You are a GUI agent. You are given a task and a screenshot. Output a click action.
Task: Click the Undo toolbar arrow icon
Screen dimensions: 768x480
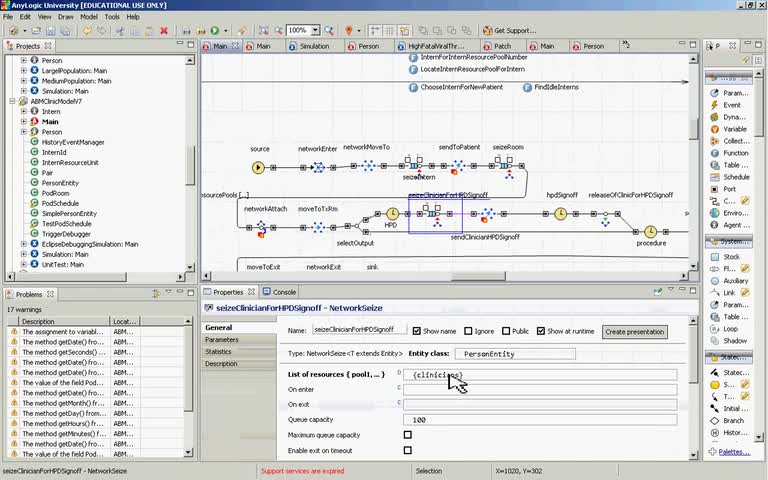pos(87,30)
